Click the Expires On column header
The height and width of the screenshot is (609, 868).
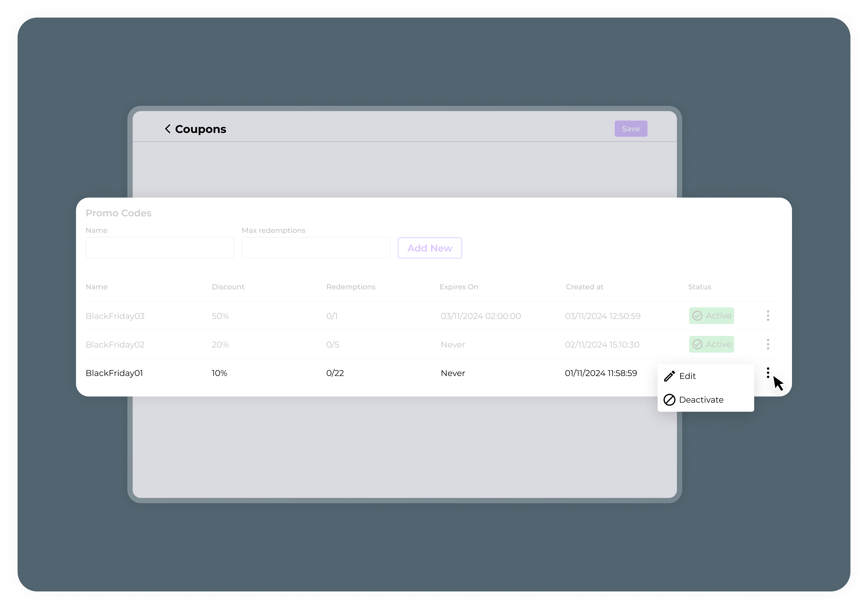459,287
